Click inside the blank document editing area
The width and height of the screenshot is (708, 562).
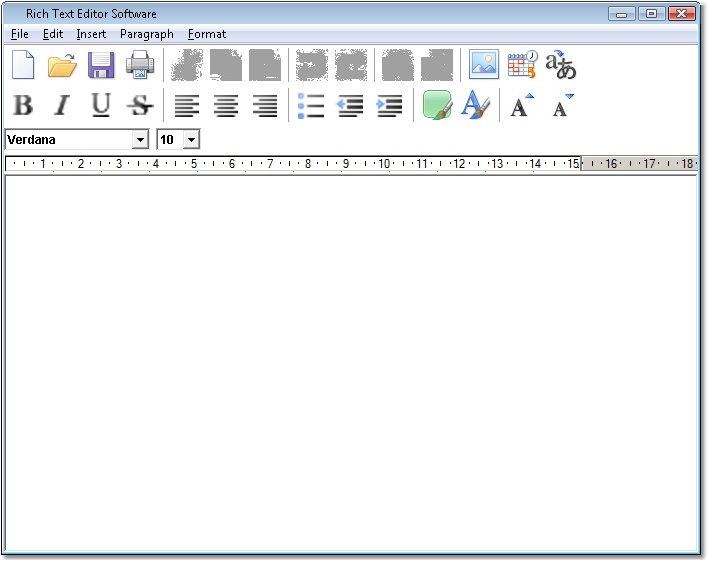click(350, 360)
